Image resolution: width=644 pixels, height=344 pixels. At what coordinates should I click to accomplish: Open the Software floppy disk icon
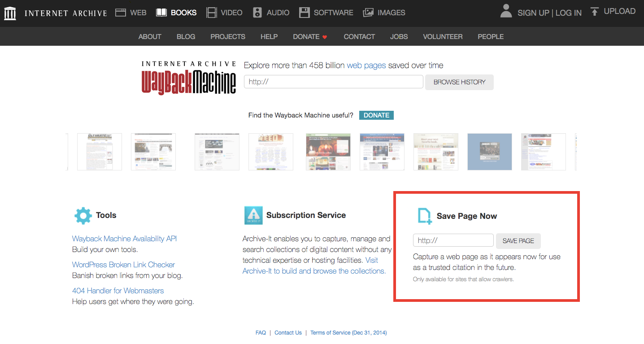coord(305,13)
